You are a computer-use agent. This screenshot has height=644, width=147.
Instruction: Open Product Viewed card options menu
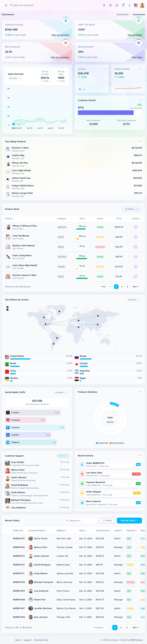[x=141, y=69]
